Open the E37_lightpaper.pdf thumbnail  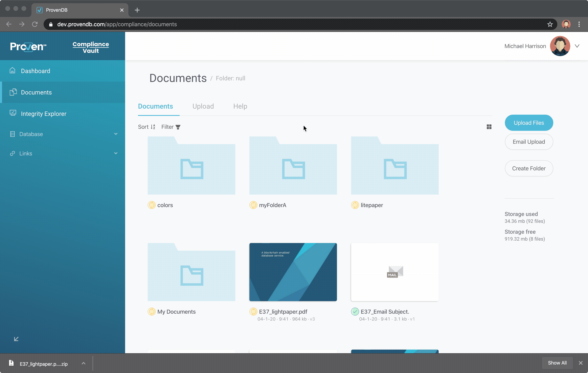point(293,272)
